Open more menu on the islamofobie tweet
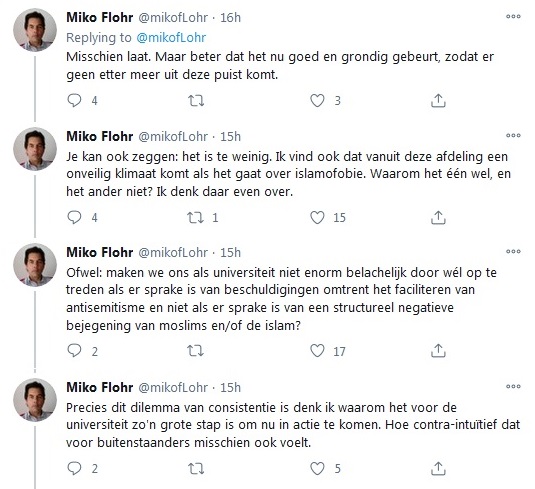 513,135
